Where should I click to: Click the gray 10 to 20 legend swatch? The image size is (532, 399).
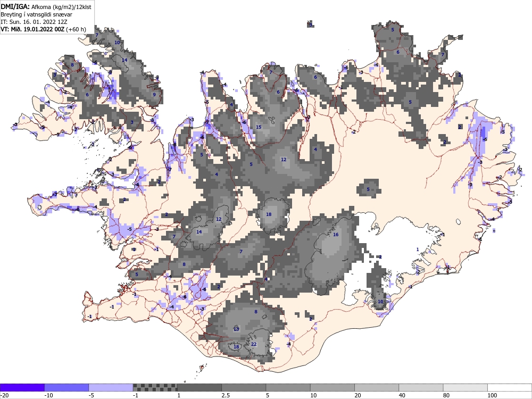(x=332, y=387)
